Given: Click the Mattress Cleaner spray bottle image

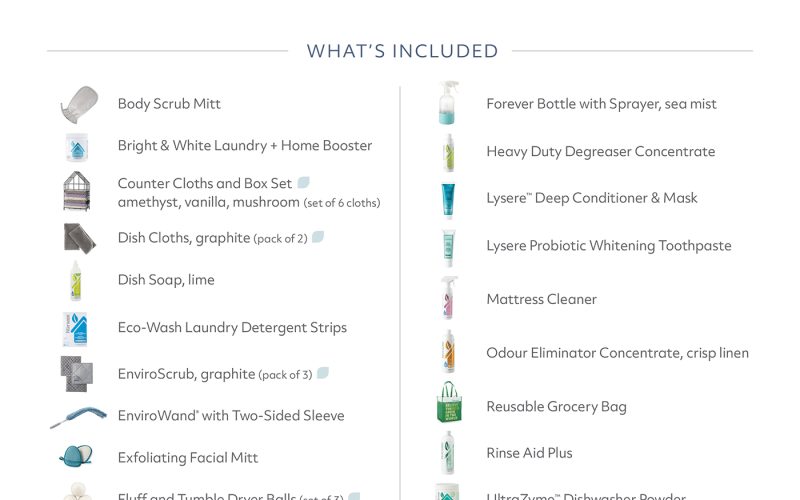Looking at the screenshot, I should 447,298.
